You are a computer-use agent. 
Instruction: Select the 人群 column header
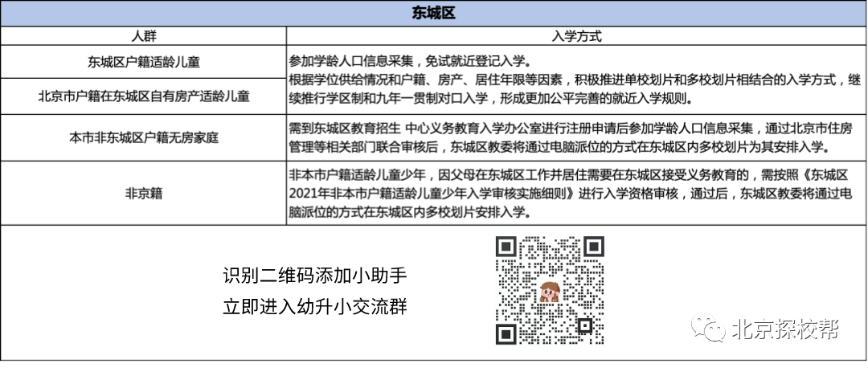tap(143, 37)
